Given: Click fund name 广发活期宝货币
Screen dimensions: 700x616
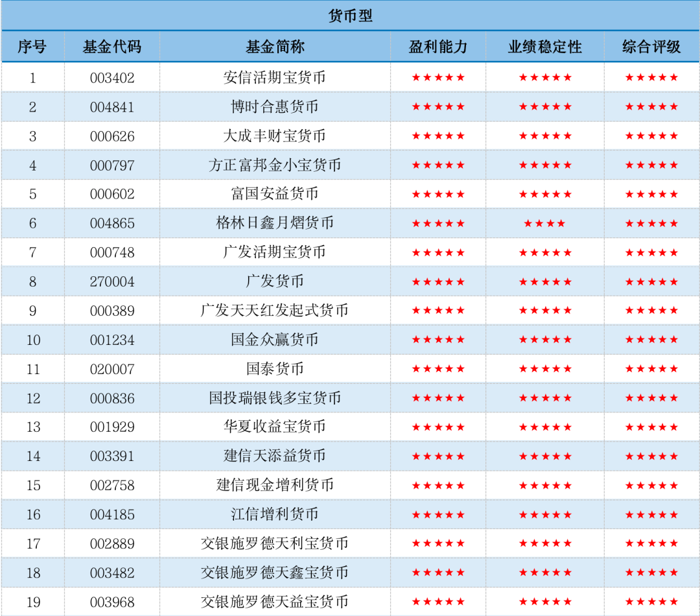Looking at the screenshot, I should click(275, 252).
